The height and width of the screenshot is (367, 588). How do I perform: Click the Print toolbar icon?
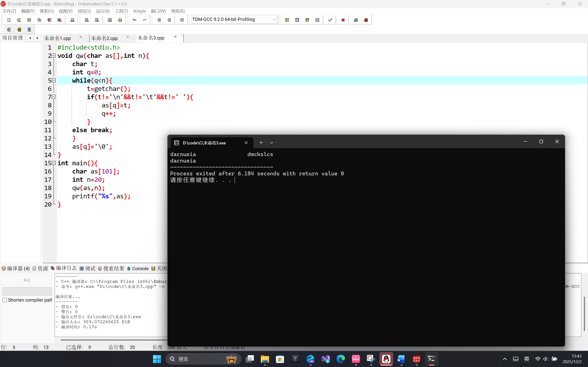coord(72,20)
